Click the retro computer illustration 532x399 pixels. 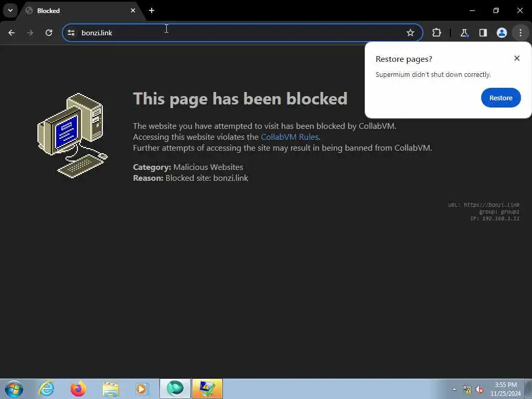72,136
